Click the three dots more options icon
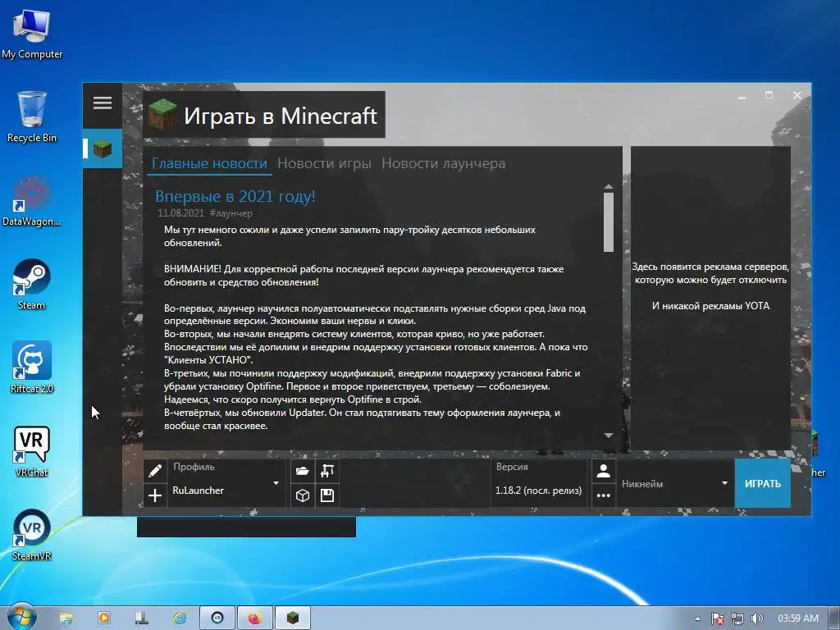Viewport: 840px width, 630px height. click(x=603, y=495)
